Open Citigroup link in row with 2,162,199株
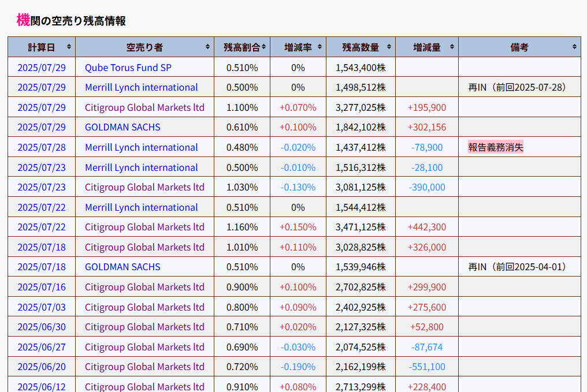Image resolution: width=587 pixels, height=392 pixels. click(144, 367)
